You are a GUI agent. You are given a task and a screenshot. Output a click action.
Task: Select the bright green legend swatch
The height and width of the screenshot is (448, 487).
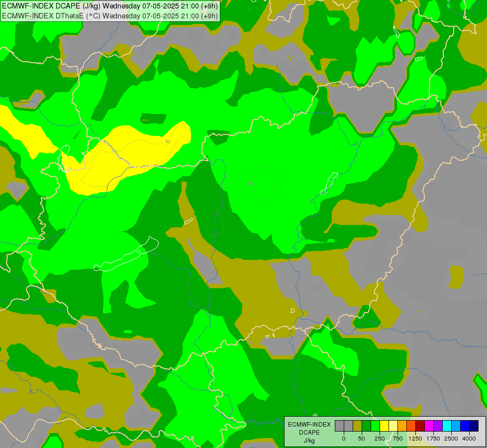pos(375,426)
